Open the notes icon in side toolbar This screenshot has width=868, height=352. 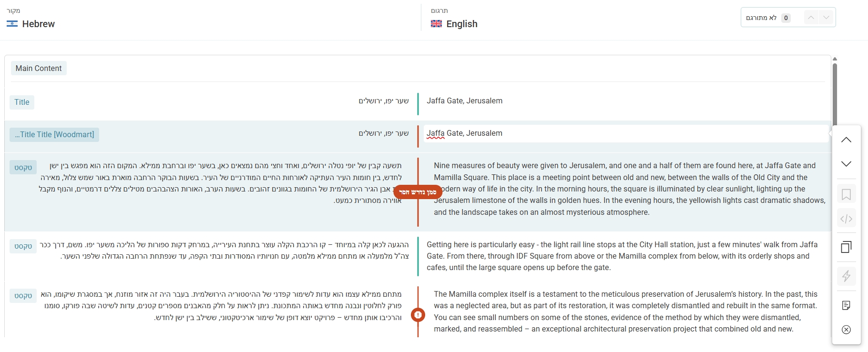tap(846, 305)
